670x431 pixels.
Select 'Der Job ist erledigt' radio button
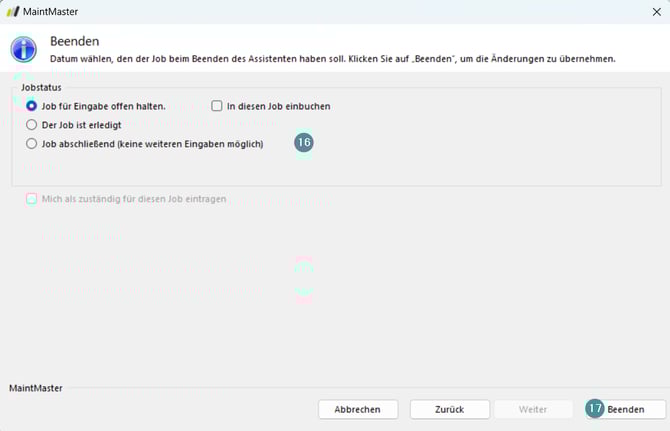[x=32, y=125]
